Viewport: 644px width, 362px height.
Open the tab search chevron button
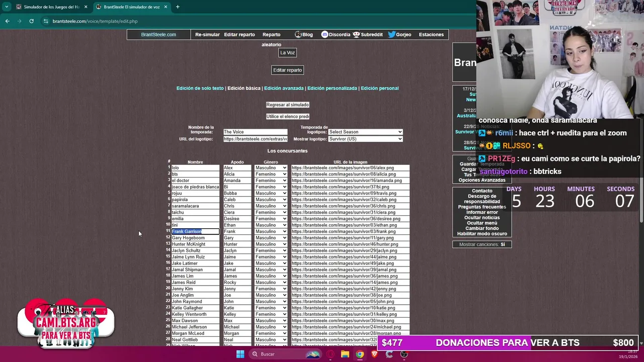(x=7, y=7)
